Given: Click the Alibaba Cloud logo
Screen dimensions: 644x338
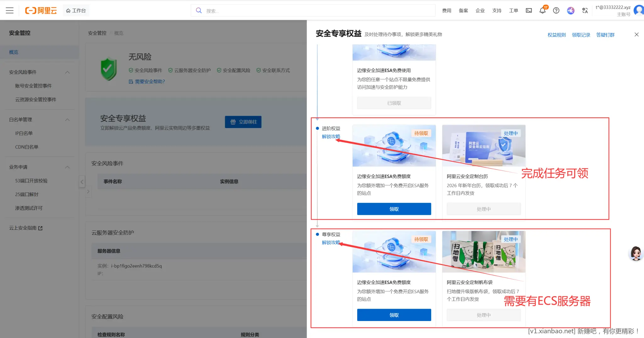Looking at the screenshot, I should (41, 10).
